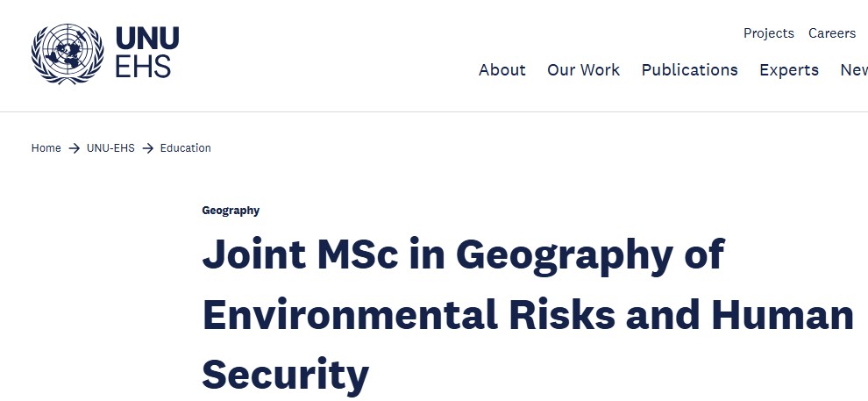Click the Joint MSc in Geography heading line
Viewport: 868px width, 401px height.
click(x=463, y=254)
